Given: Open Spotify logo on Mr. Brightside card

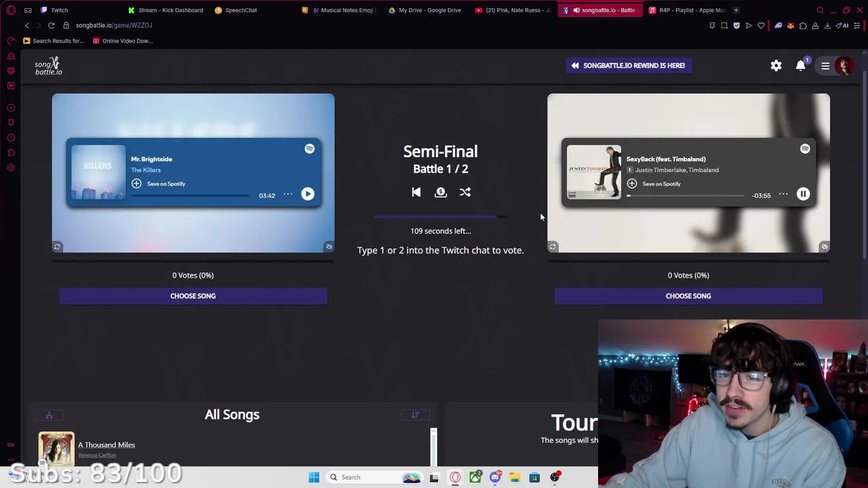Looking at the screenshot, I should click(x=309, y=148).
